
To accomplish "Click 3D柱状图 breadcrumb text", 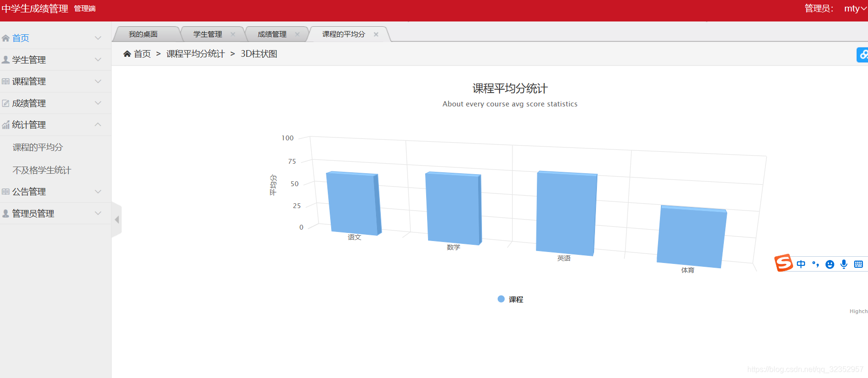I will coord(259,54).
